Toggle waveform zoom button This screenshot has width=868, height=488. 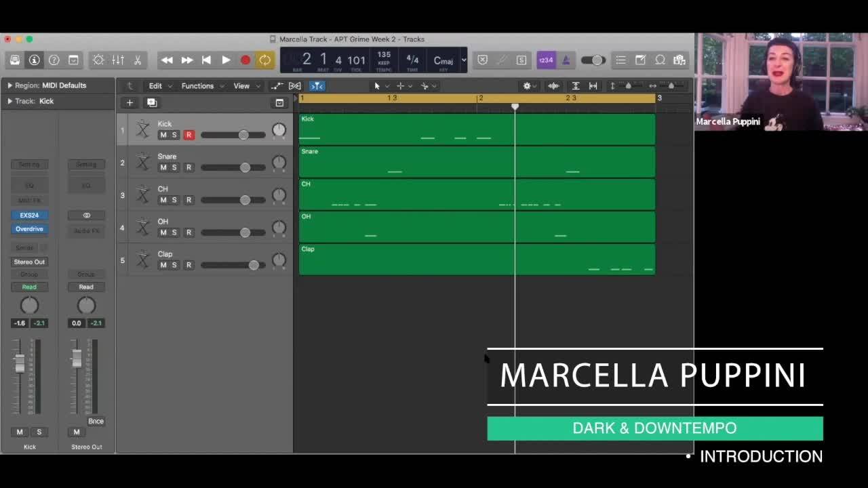553,86
